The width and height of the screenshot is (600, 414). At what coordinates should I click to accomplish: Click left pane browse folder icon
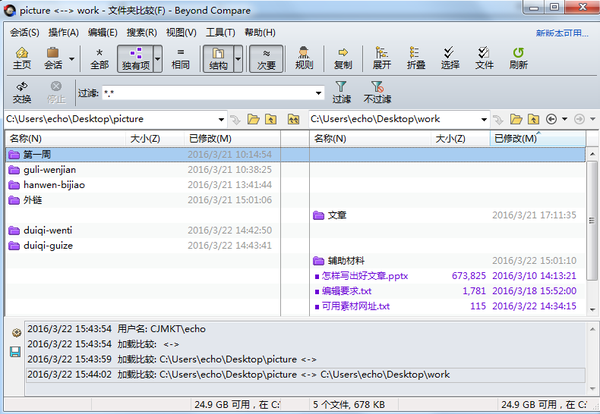tap(253, 119)
